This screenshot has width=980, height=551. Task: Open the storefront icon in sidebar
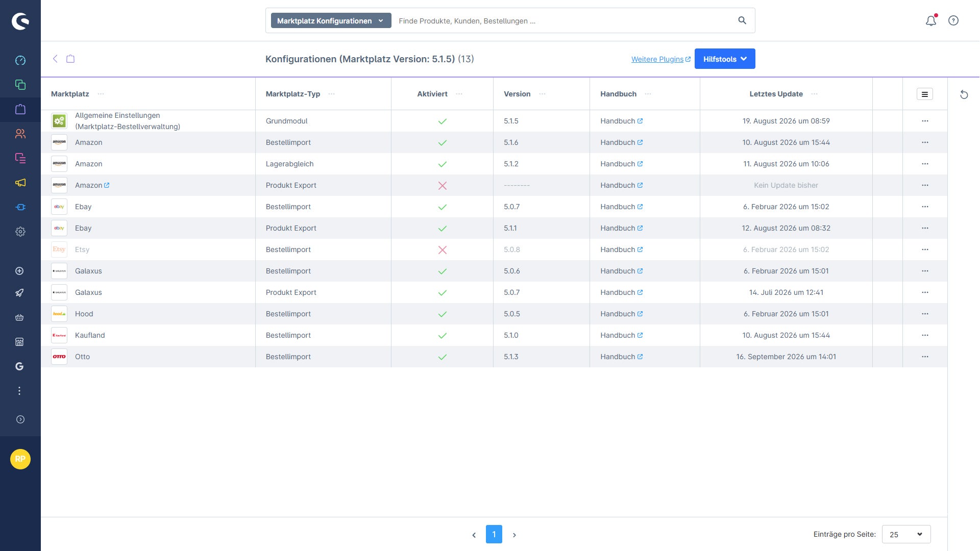tap(19, 342)
